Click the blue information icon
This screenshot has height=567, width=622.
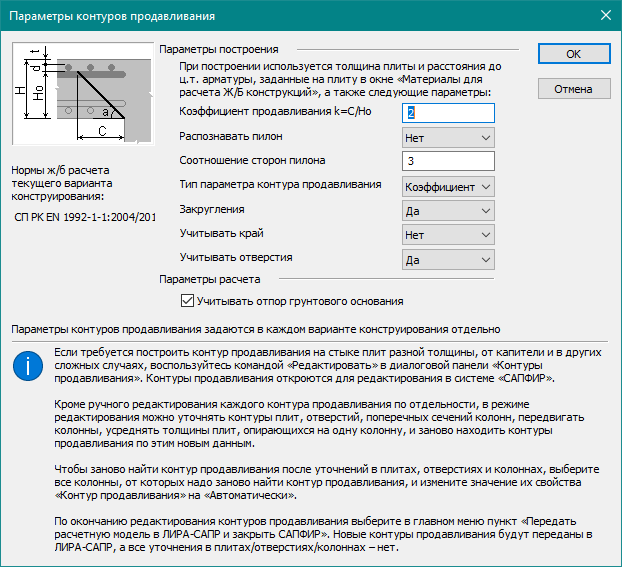coord(27,365)
